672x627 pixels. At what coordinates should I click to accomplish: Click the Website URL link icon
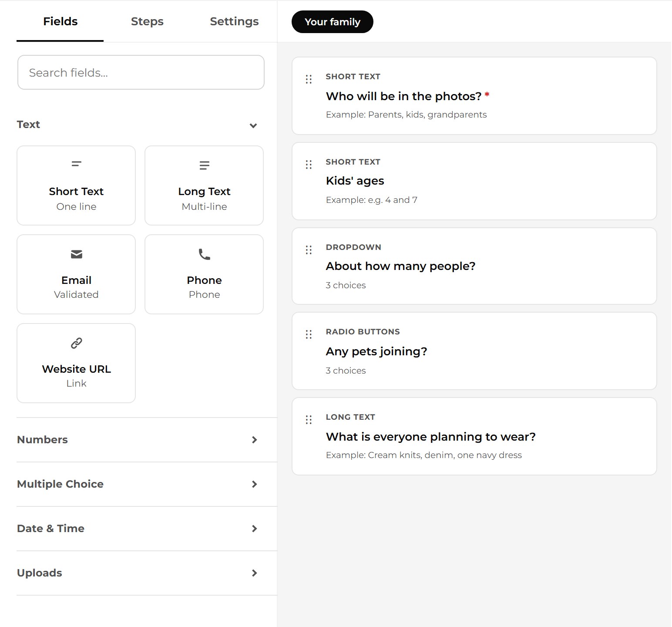pyautogui.click(x=76, y=343)
